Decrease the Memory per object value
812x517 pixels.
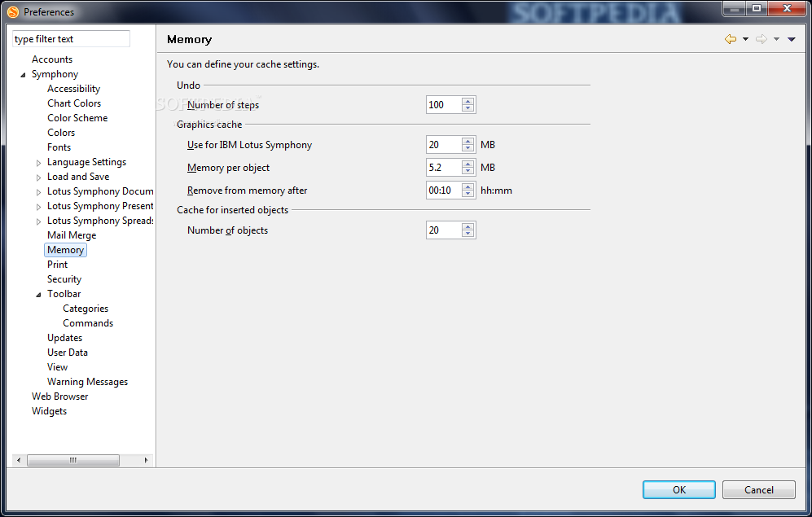468,171
